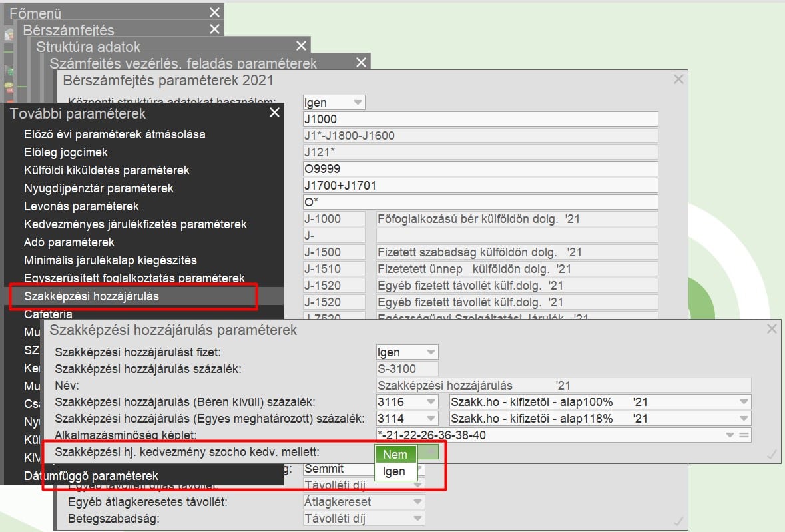
Task: Click the checkmark icon in Bérszámfejtés paraméterek window
Action: [x=678, y=520]
